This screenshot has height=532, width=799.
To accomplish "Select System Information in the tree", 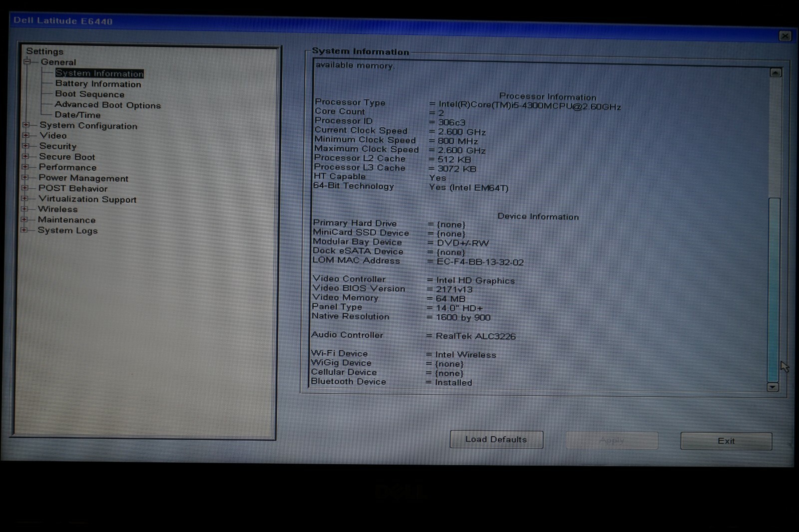I will (x=99, y=73).
